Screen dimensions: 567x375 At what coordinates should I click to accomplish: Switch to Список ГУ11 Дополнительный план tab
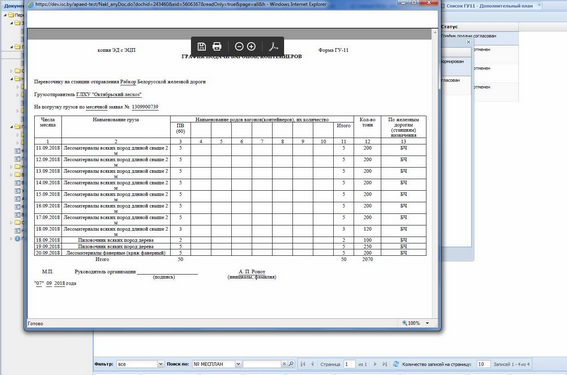pyautogui.click(x=489, y=6)
